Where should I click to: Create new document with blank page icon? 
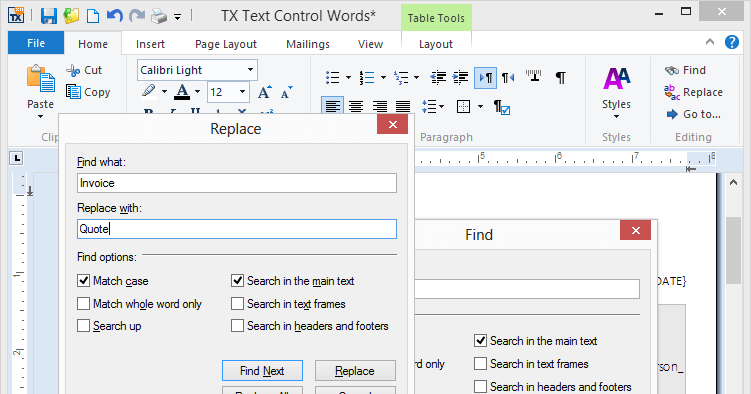click(x=93, y=16)
